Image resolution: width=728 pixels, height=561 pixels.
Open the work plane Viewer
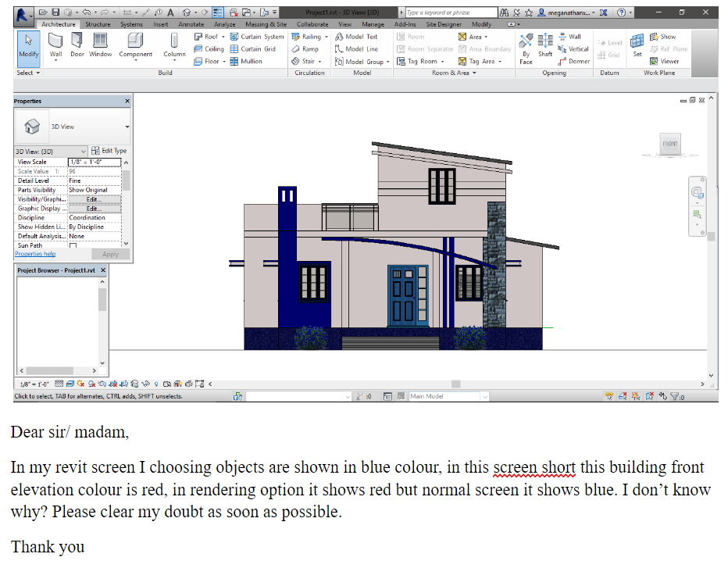click(x=665, y=61)
